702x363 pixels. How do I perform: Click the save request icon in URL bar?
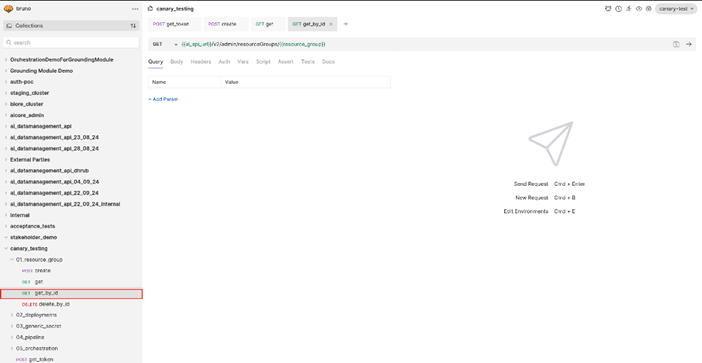[x=676, y=44]
